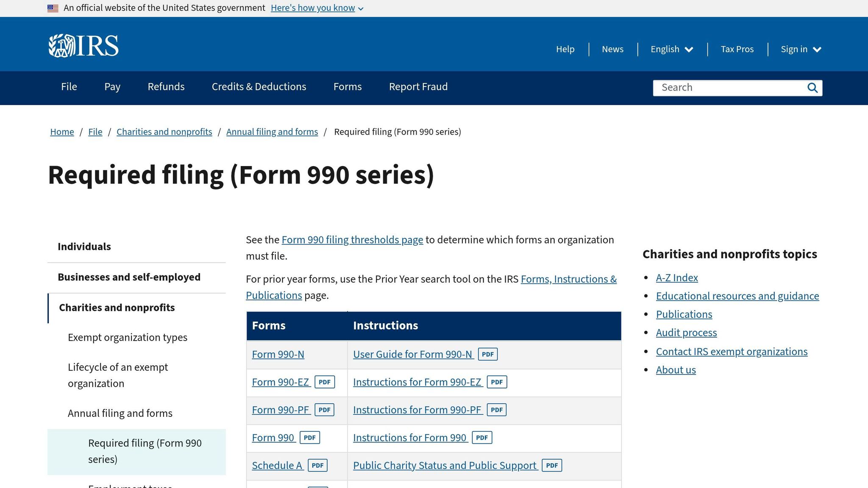Click the Forms column header in table
This screenshot has width=868, height=488.
coord(297,326)
